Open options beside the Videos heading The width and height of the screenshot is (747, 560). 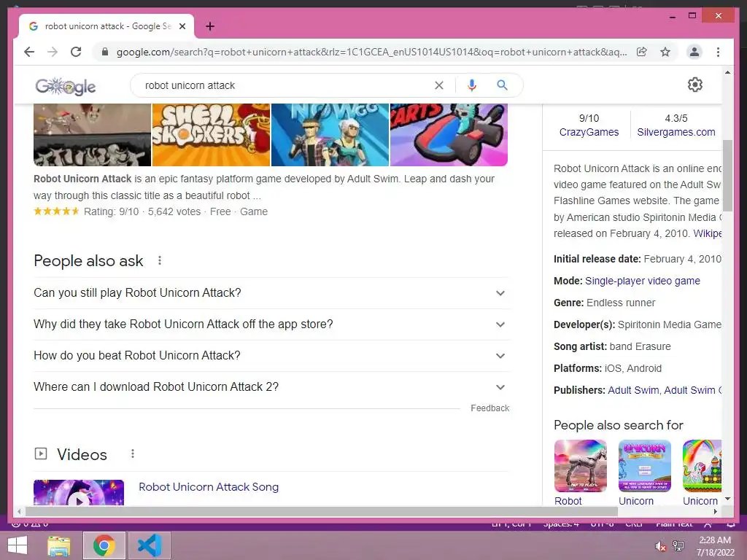133,454
